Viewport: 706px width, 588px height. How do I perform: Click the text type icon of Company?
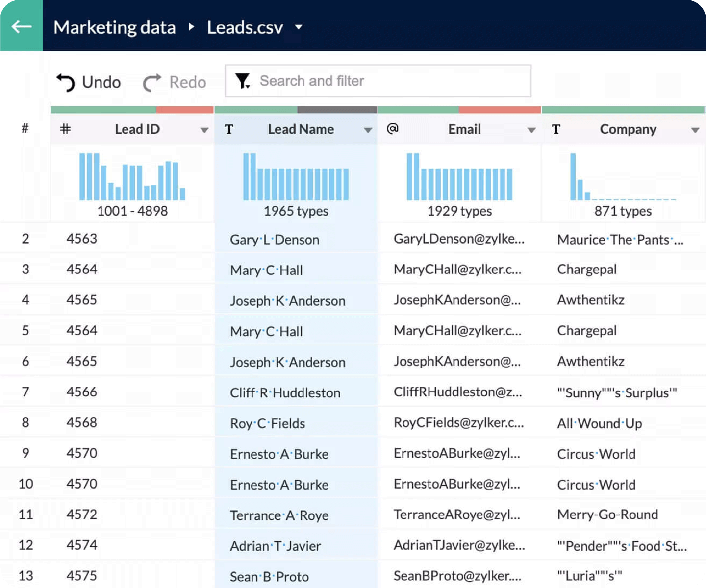click(x=556, y=129)
